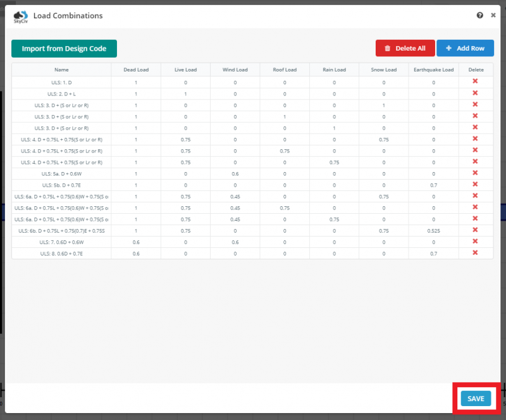
Task: Remove the ULS: 5a. D + 0.6W combination
Action: [x=475, y=173]
